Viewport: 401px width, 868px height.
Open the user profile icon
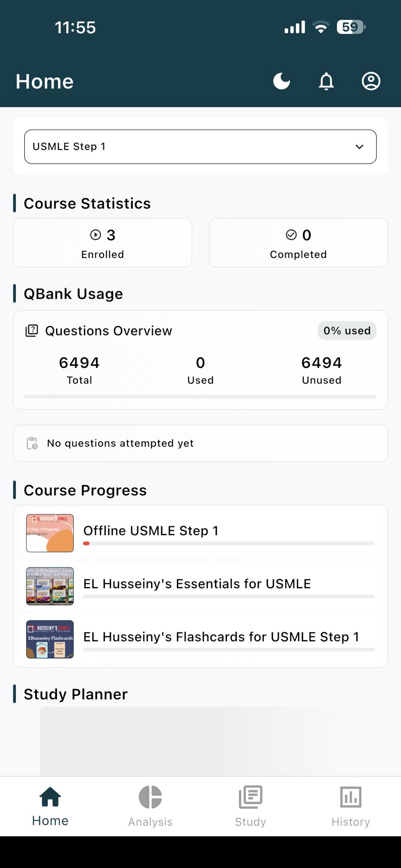[371, 81]
